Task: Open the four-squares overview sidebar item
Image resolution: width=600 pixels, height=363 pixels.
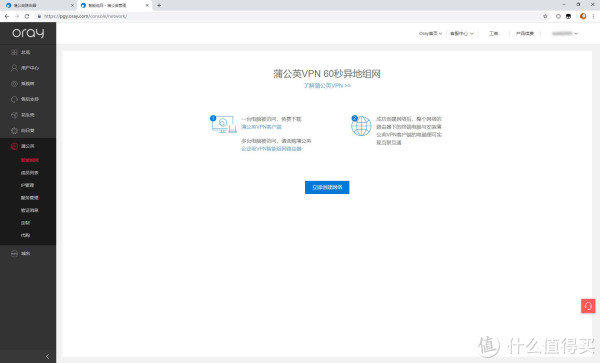Action: coord(14,52)
